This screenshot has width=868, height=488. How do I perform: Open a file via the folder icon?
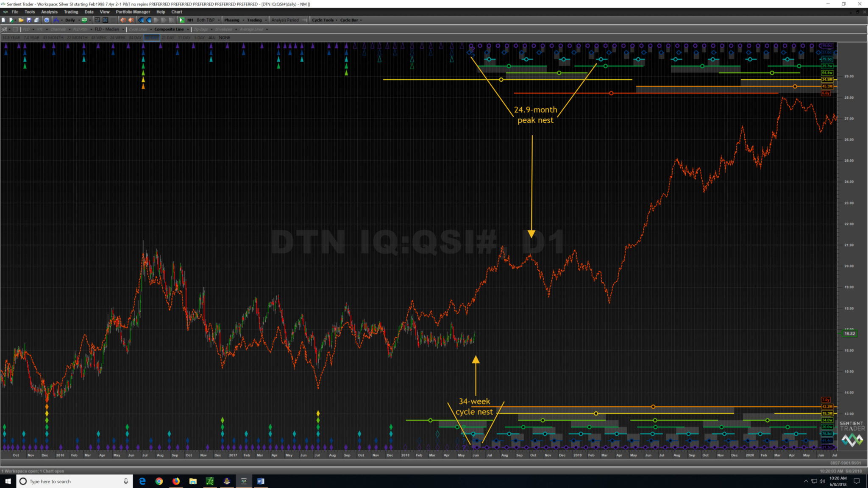click(x=21, y=20)
